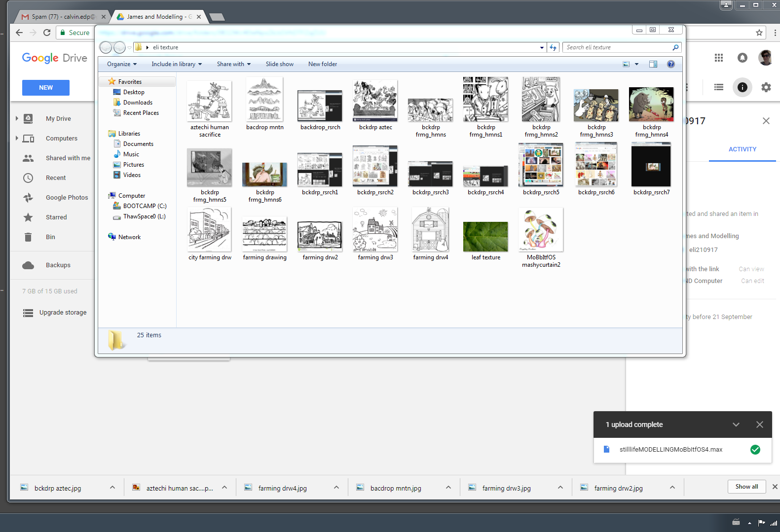Reload the page in Chrome
Viewport: 780px width, 532px height.
[x=47, y=33]
